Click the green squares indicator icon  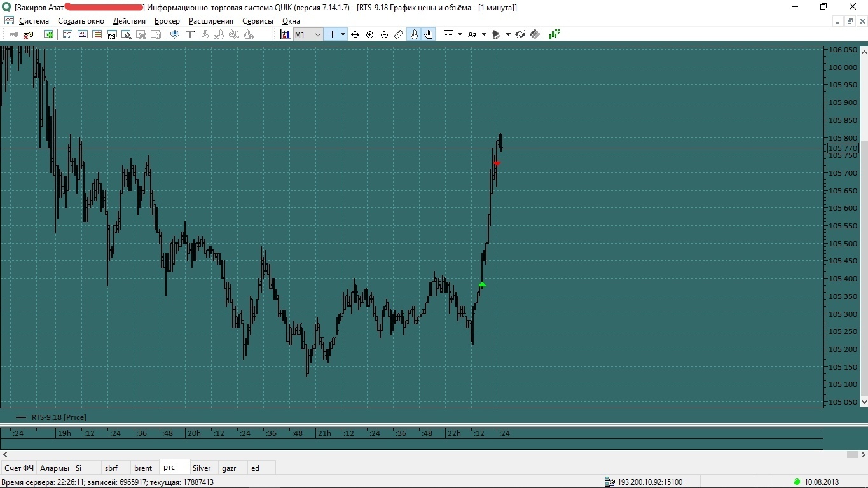(555, 34)
